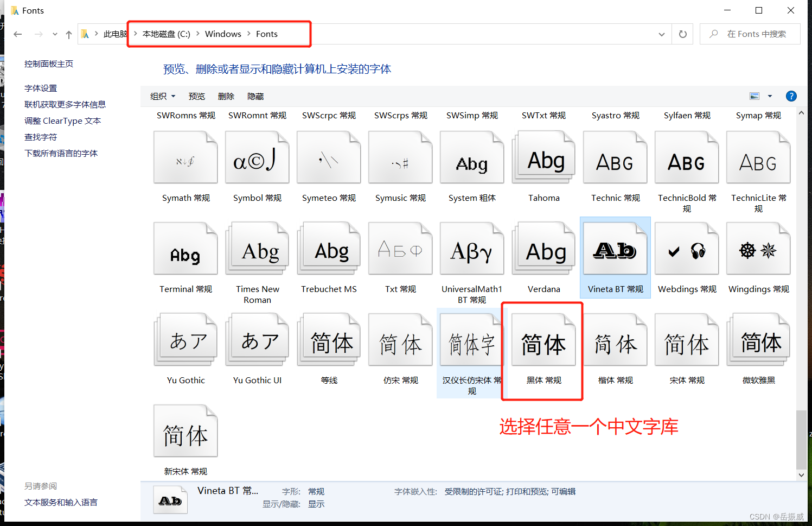Select the Trebuchet MS font
This screenshot has height=526, width=812.
328,249
